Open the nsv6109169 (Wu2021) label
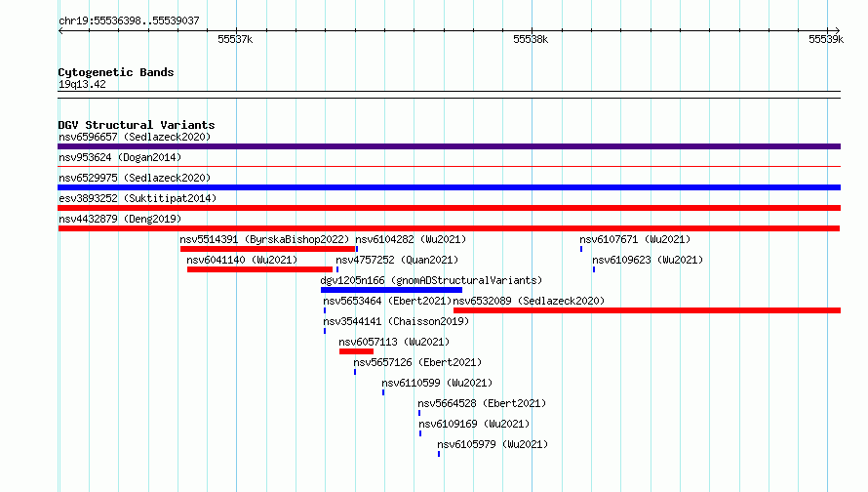This screenshot has height=492, width=868. click(474, 424)
